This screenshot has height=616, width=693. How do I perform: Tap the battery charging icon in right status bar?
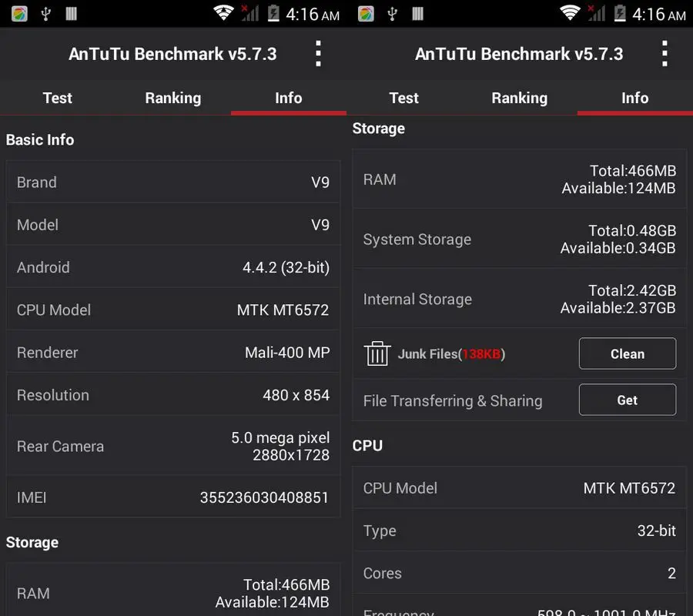620,13
